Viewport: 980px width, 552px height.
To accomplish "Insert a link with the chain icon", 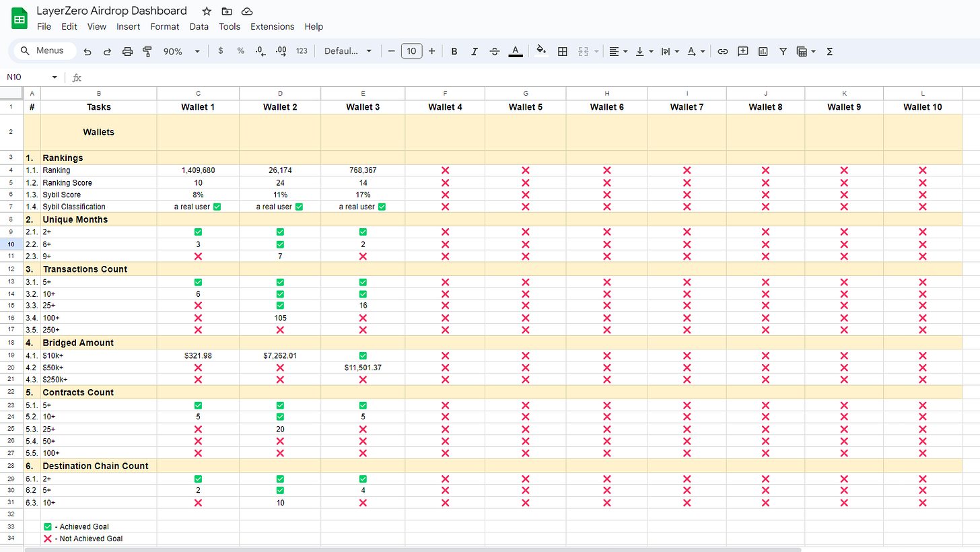I will pyautogui.click(x=723, y=51).
